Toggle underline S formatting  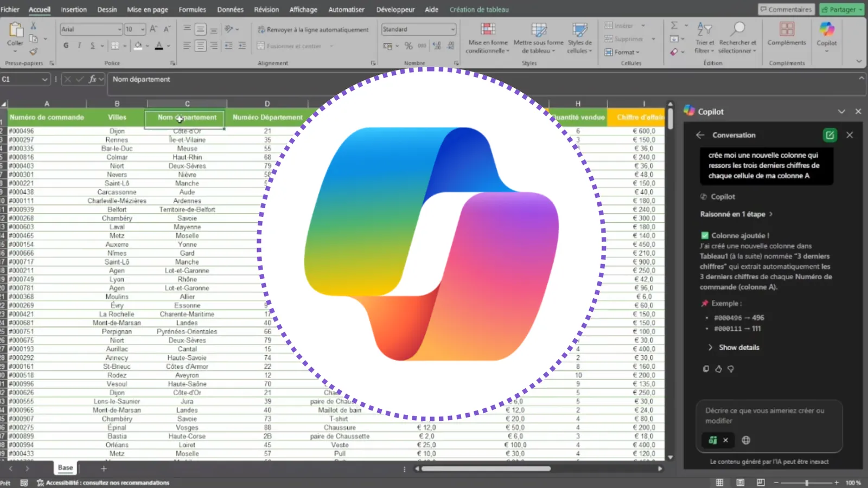tap(93, 46)
